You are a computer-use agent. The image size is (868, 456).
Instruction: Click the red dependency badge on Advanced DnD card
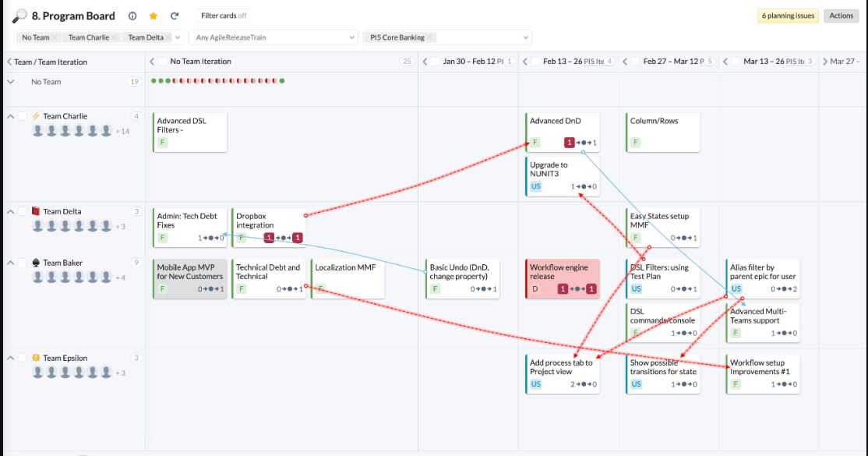(x=571, y=143)
